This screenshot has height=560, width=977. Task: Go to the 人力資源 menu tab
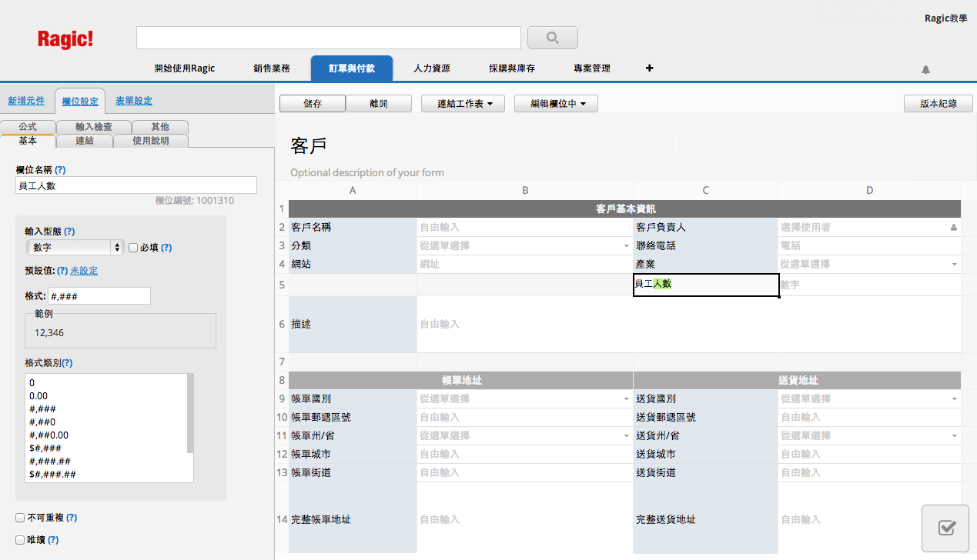432,68
